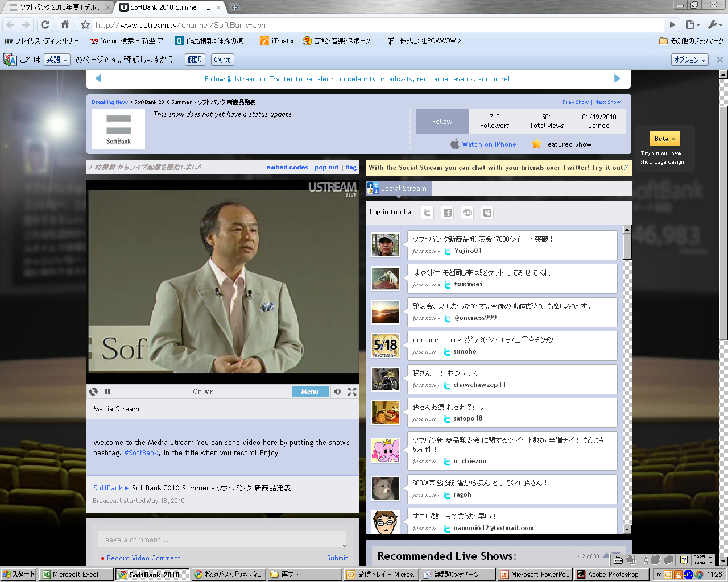Open the translate language dropdown 英語

[x=57, y=60]
